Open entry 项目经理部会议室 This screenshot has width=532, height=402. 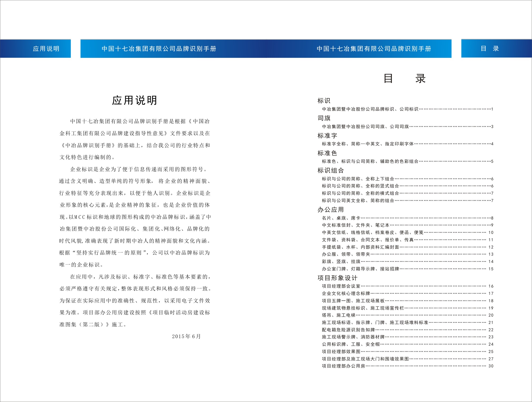click(x=408, y=286)
